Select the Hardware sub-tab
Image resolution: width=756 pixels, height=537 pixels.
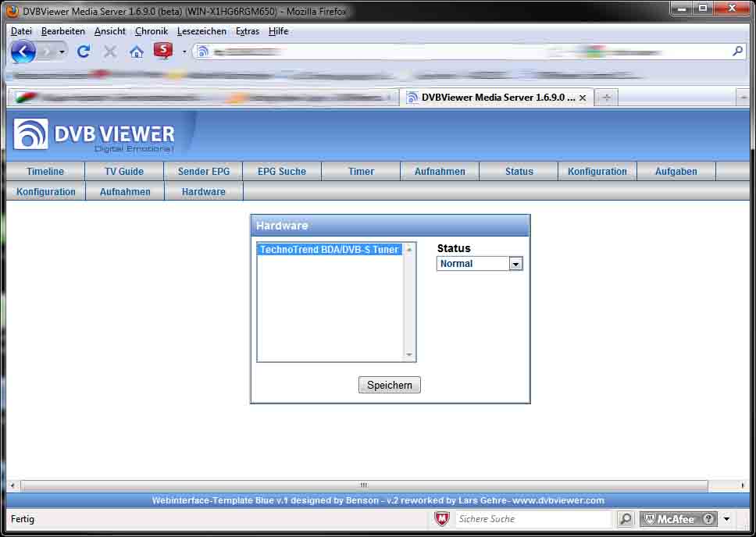(x=204, y=192)
